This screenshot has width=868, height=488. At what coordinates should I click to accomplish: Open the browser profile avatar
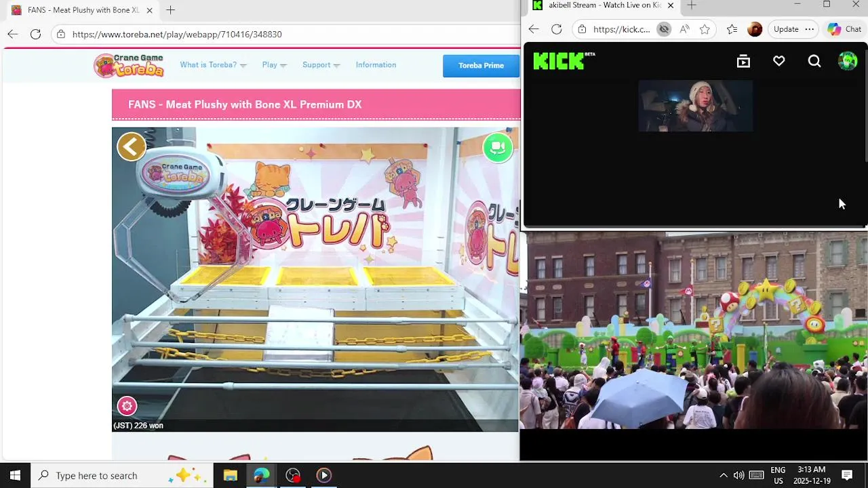point(755,29)
